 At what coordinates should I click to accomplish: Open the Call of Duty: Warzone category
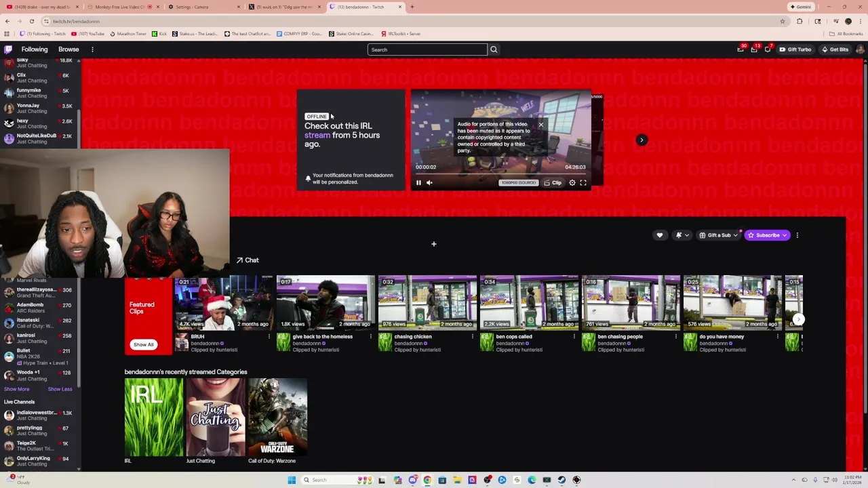click(x=277, y=418)
